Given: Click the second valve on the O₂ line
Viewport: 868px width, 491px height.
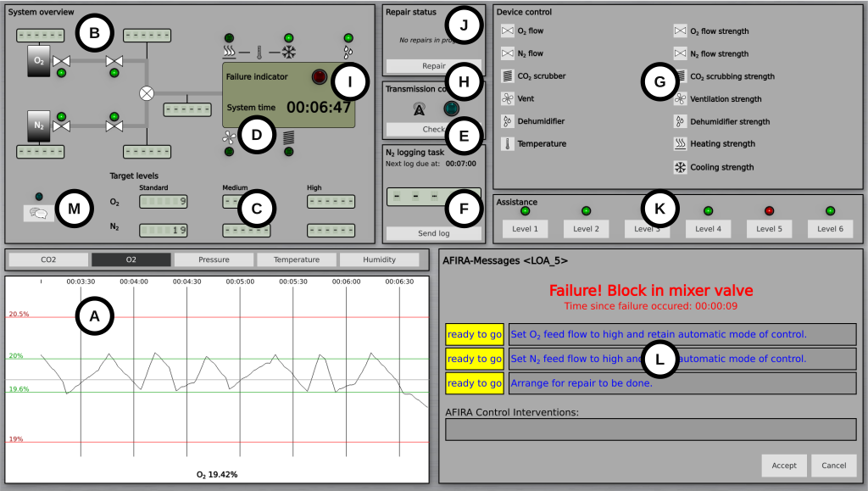Looking at the screenshot, I should tap(114, 61).
